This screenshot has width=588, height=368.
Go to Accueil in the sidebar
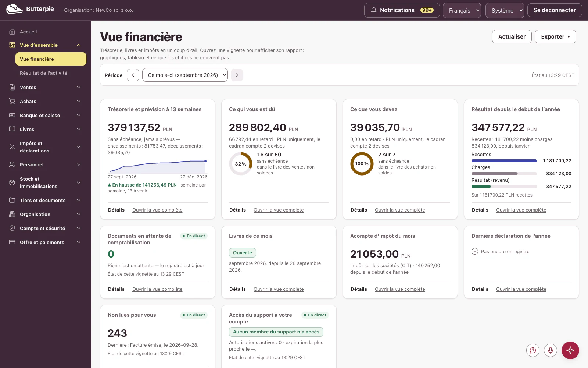[x=46, y=32]
